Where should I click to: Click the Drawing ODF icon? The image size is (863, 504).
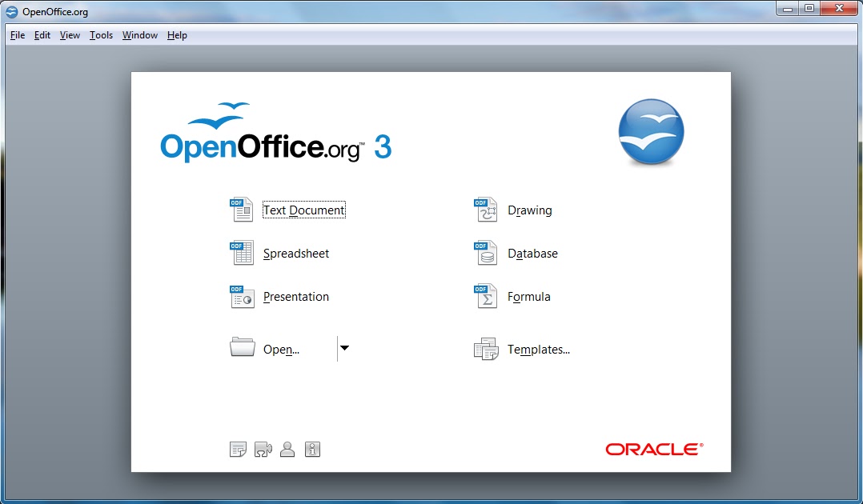[485, 210]
